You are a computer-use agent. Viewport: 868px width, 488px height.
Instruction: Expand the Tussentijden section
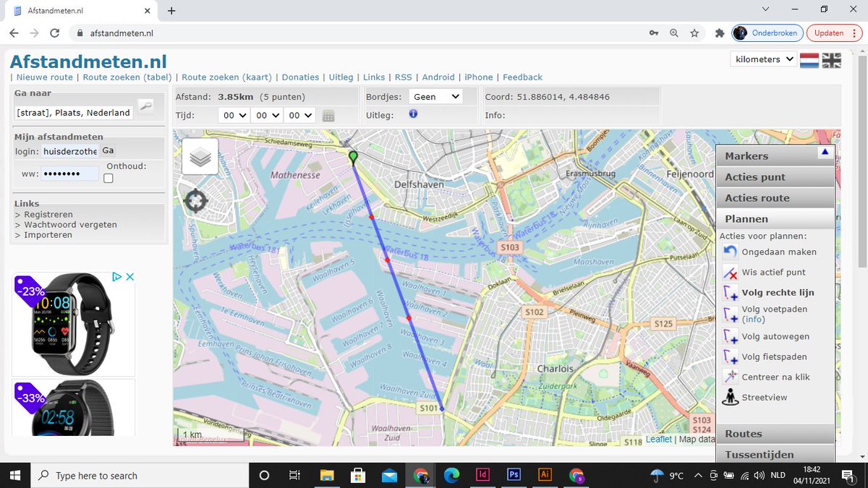[775, 455]
